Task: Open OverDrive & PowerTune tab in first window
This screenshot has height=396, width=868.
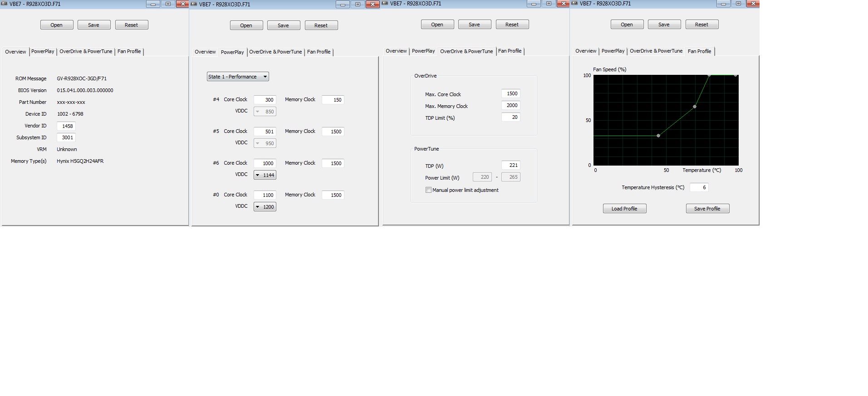Action: [x=86, y=51]
